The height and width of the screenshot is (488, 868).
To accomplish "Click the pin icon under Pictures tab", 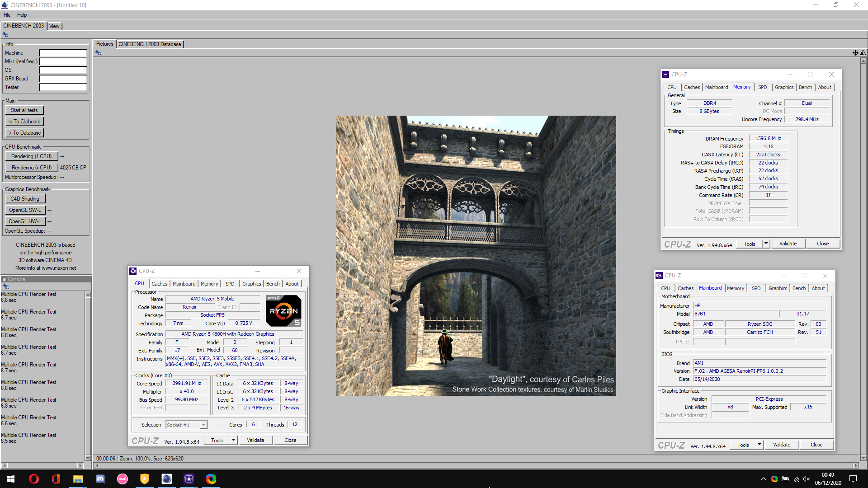I will coord(98,53).
